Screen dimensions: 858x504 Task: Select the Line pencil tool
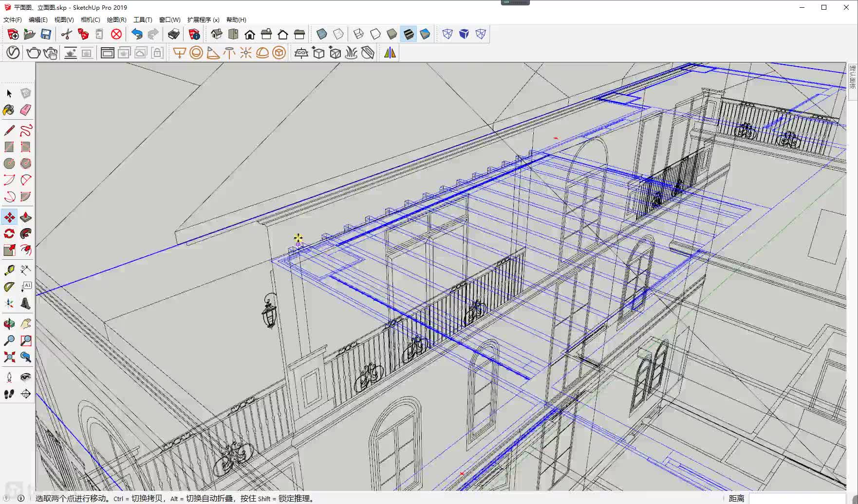pos(9,130)
